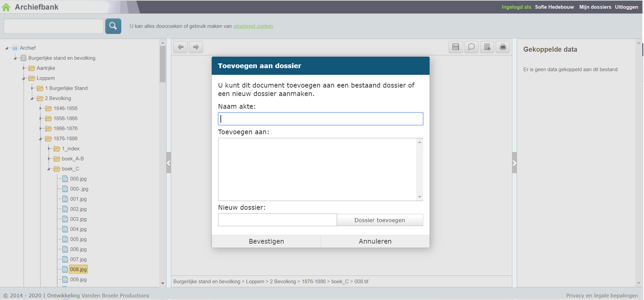Click the save (floppy disk) icon
Viewport: 644px width, 300px height.
456,47
